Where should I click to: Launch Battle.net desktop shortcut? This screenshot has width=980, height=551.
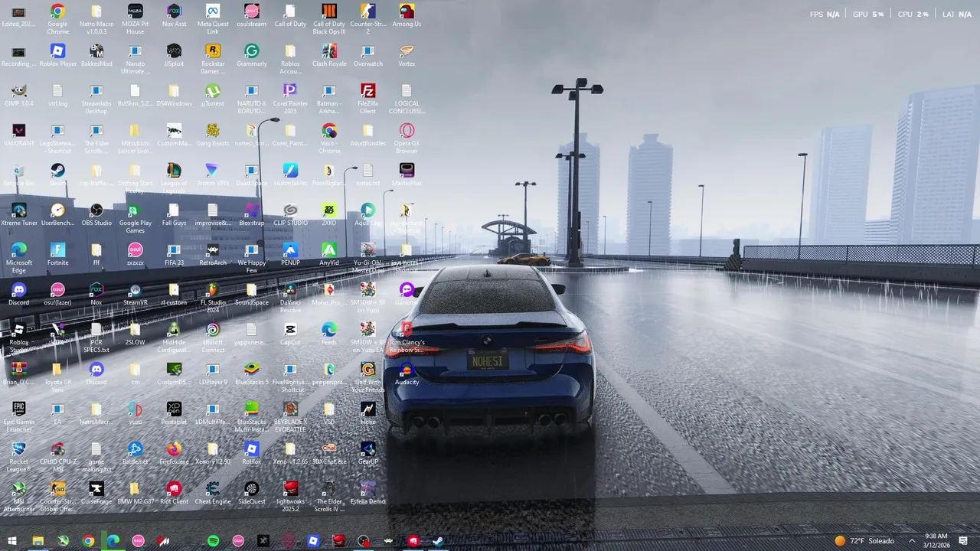pos(135,453)
